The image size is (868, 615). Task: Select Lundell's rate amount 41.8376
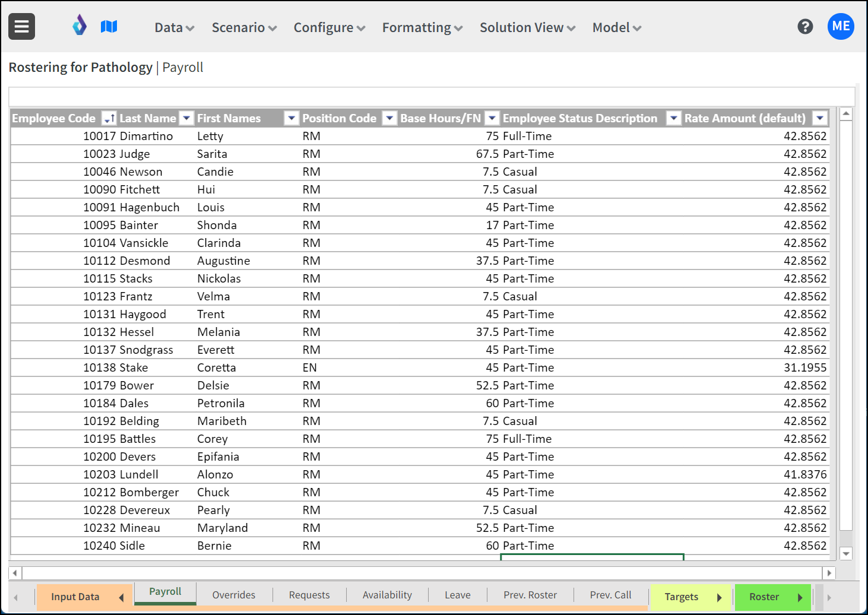coord(756,474)
